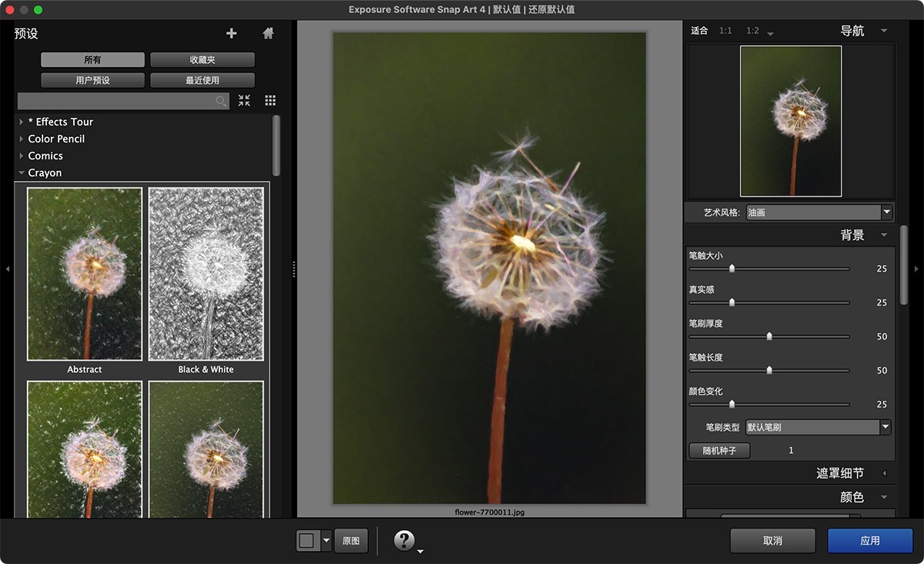Click the 应用 apply button
The image size is (924, 564).
pyautogui.click(x=870, y=540)
